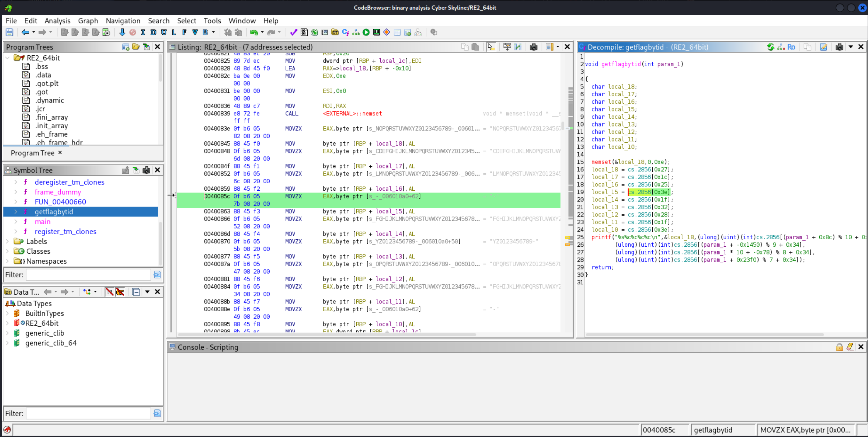Collapse the RE2_64bit program tree node

(x=7, y=58)
